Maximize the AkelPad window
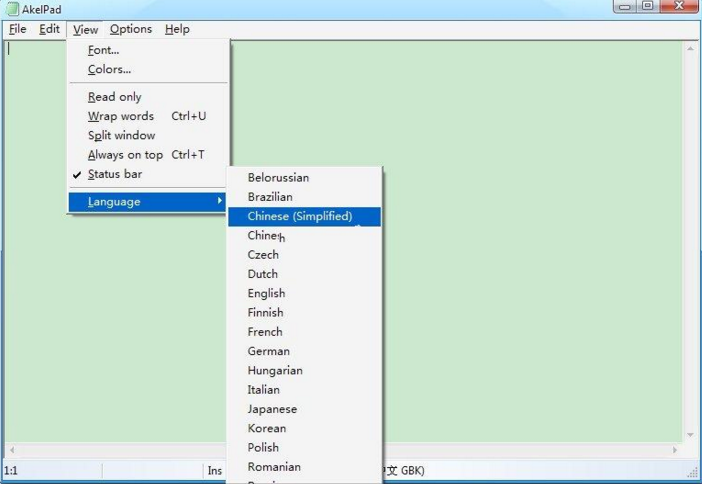702x484 pixels. 647,6
